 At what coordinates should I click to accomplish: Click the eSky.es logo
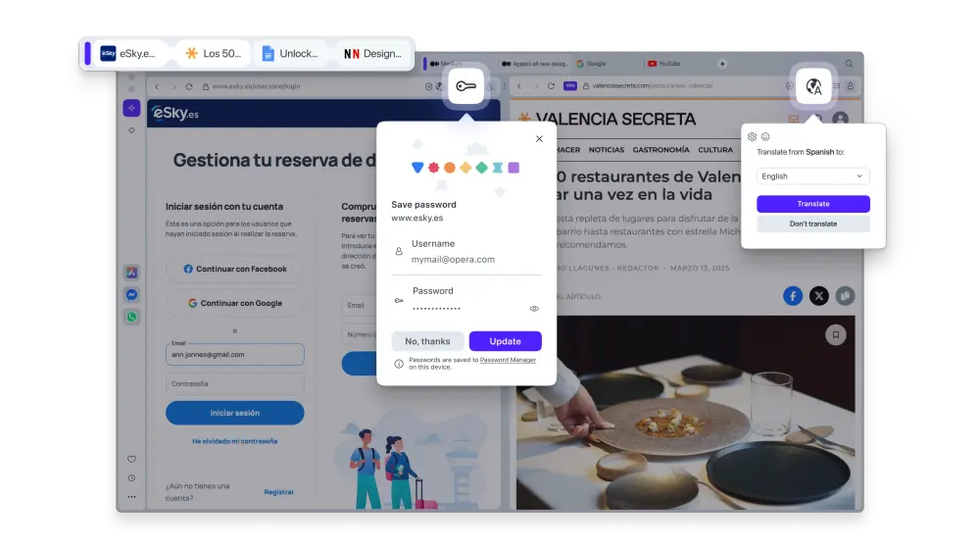click(175, 113)
